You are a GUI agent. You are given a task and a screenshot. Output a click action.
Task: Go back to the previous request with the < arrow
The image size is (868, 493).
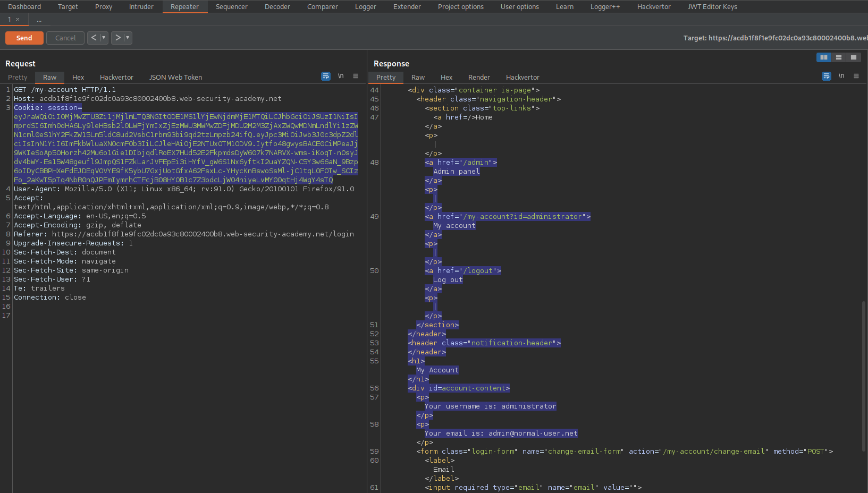tap(94, 38)
